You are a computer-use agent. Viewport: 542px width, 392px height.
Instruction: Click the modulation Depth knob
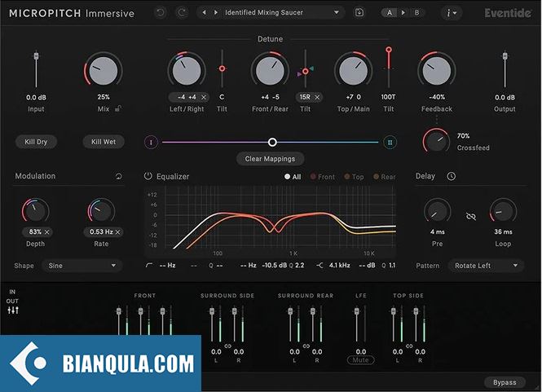point(36,211)
